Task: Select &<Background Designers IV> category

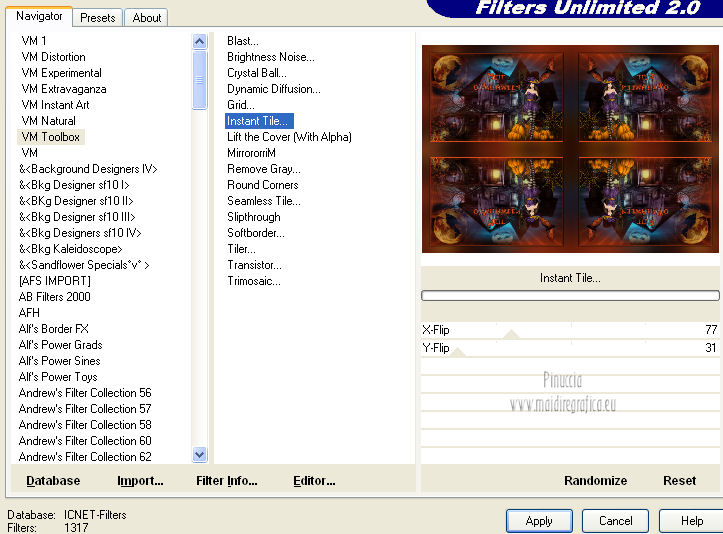Action: pyautogui.click(x=88, y=169)
